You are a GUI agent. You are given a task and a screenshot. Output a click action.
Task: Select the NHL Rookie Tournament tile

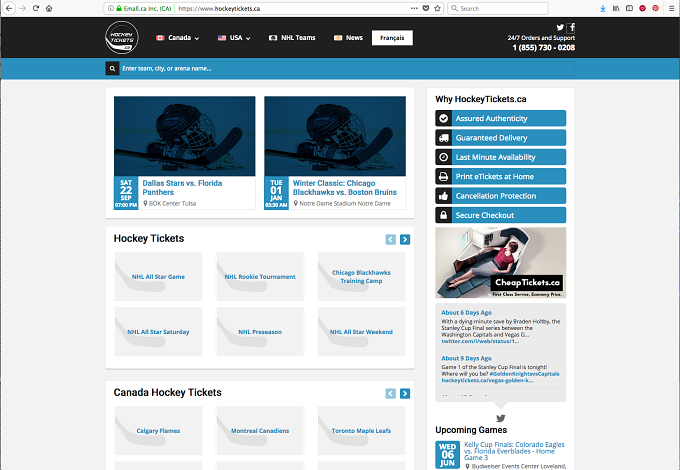tap(260, 277)
